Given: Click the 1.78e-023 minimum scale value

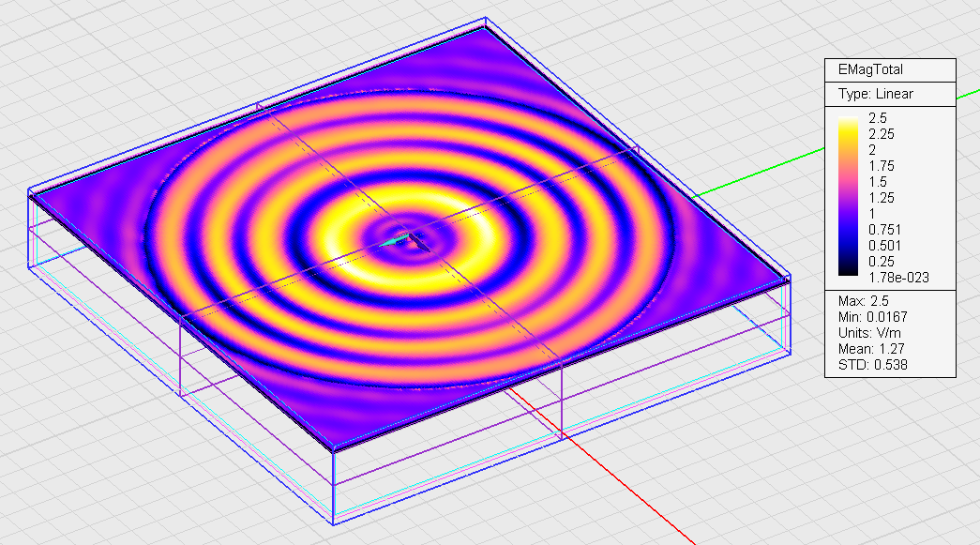Looking at the screenshot, I should 898,277.
